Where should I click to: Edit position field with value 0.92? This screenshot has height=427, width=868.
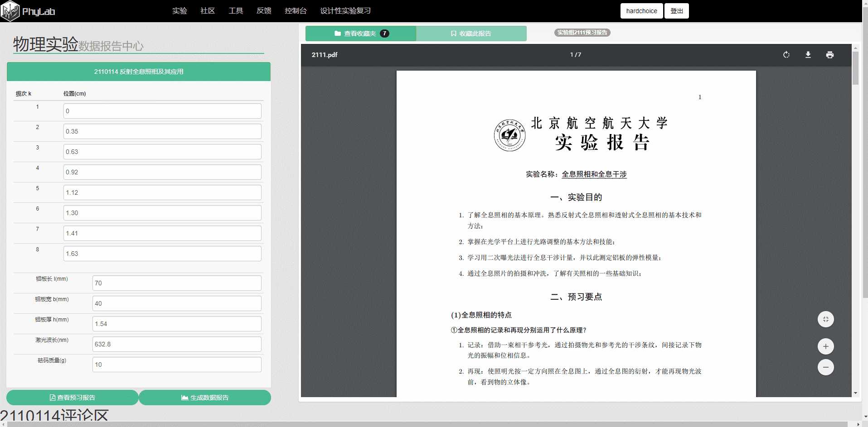tap(162, 172)
